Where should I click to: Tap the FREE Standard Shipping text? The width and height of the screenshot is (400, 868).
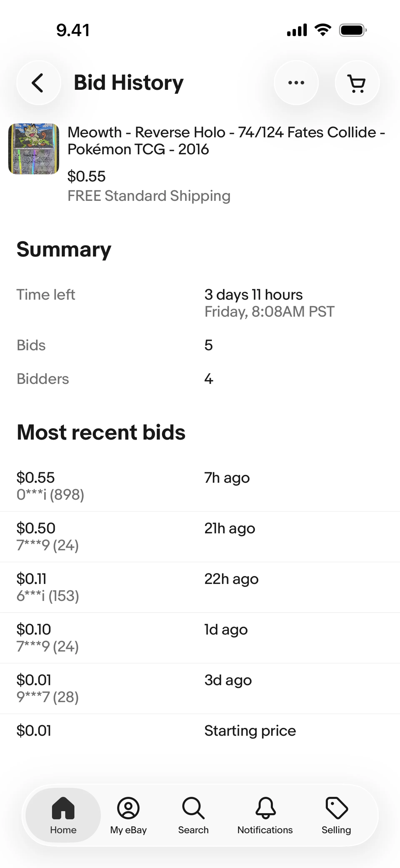point(149,196)
